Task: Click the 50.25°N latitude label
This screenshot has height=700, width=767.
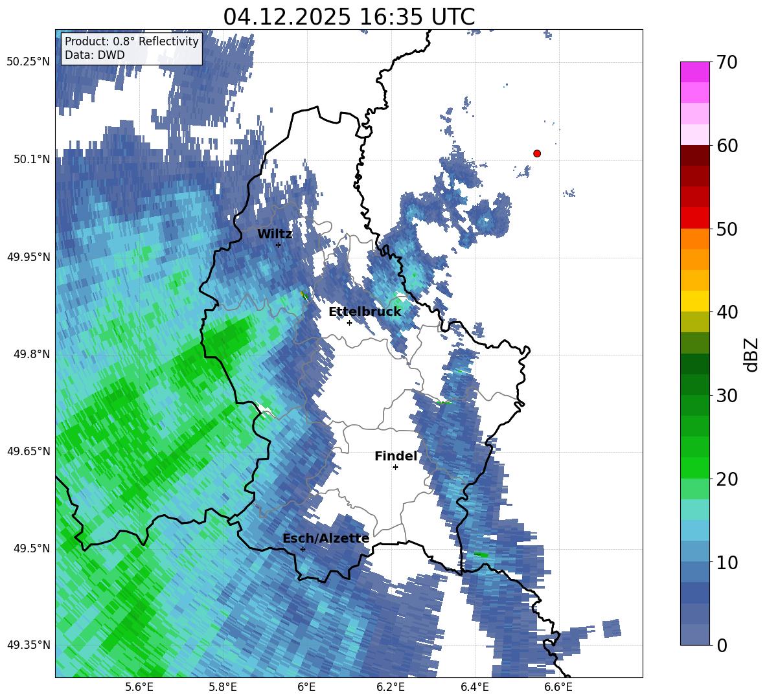Action: 29,62
